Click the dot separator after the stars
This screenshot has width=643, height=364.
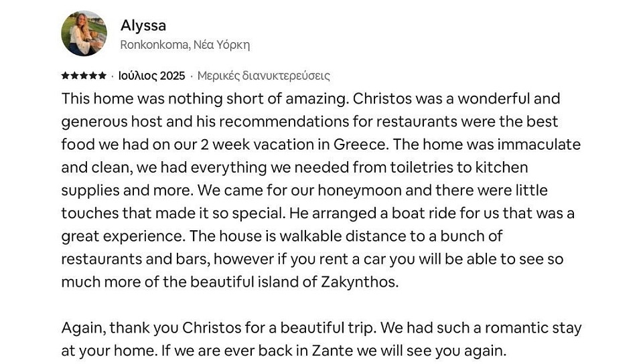point(113,76)
